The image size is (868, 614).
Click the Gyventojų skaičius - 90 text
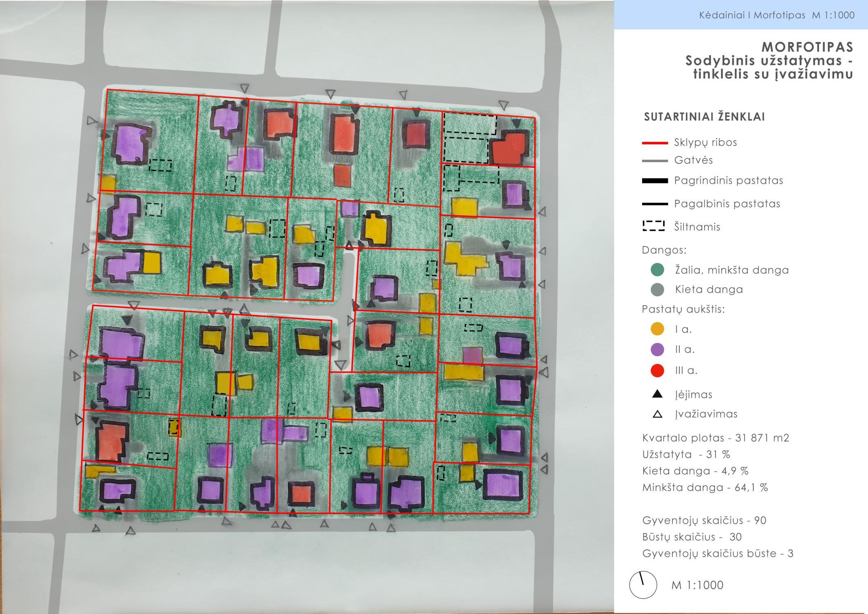(704, 520)
